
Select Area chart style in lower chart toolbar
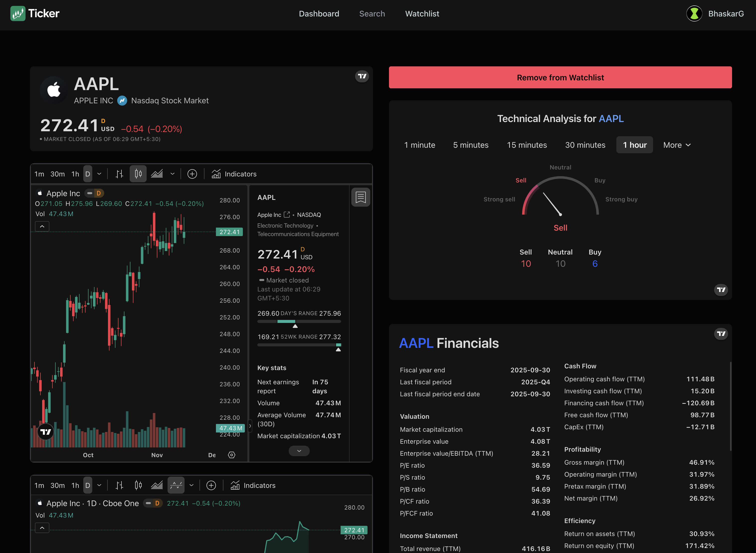pyautogui.click(x=157, y=485)
